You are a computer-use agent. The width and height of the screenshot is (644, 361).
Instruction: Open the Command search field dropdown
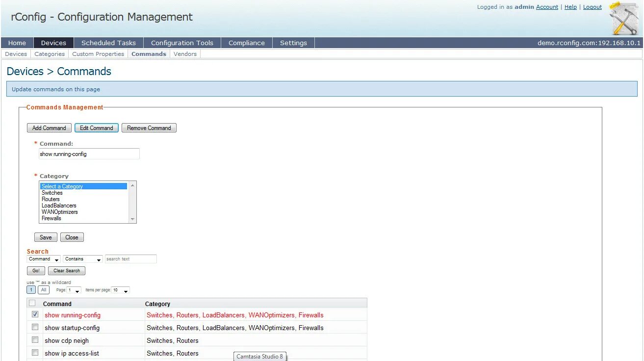pos(44,259)
